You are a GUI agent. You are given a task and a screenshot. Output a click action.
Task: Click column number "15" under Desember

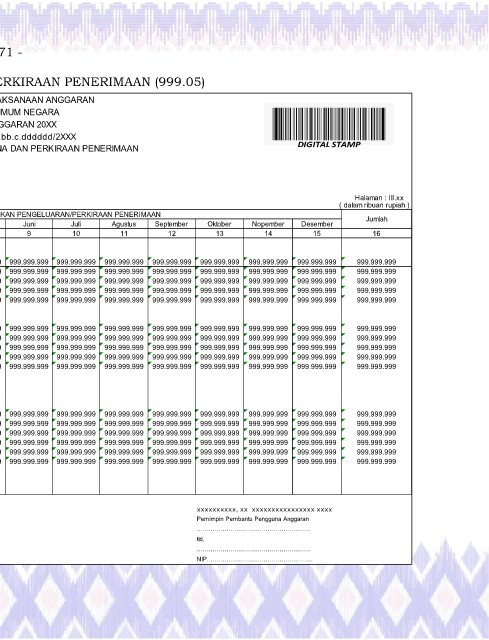click(x=317, y=233)
